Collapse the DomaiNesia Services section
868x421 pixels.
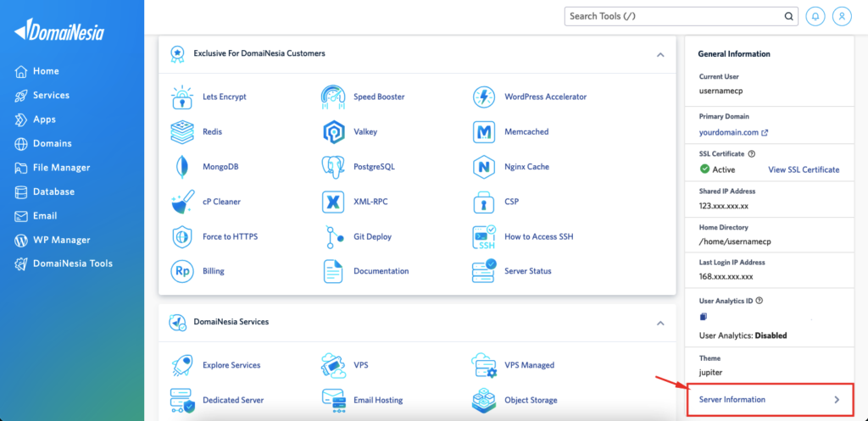pos(659,323)
